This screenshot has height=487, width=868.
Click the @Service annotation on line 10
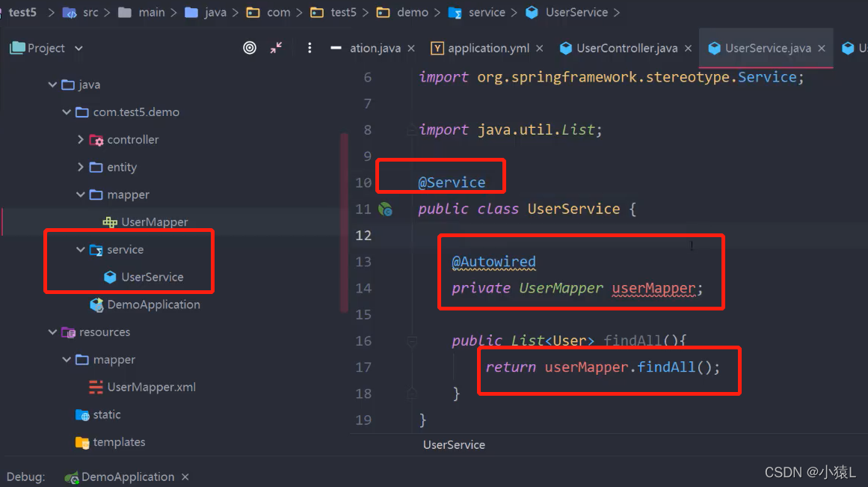pos(452,183)
